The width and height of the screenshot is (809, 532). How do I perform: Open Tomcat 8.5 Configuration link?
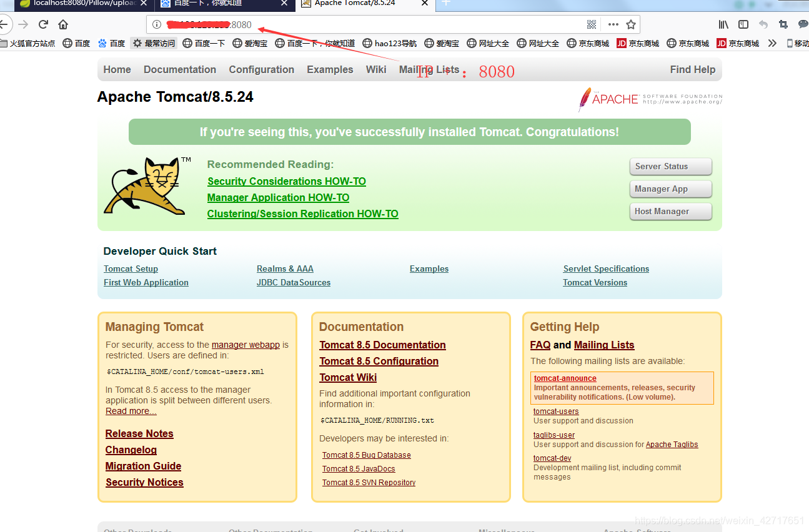[x=379, y=361]
